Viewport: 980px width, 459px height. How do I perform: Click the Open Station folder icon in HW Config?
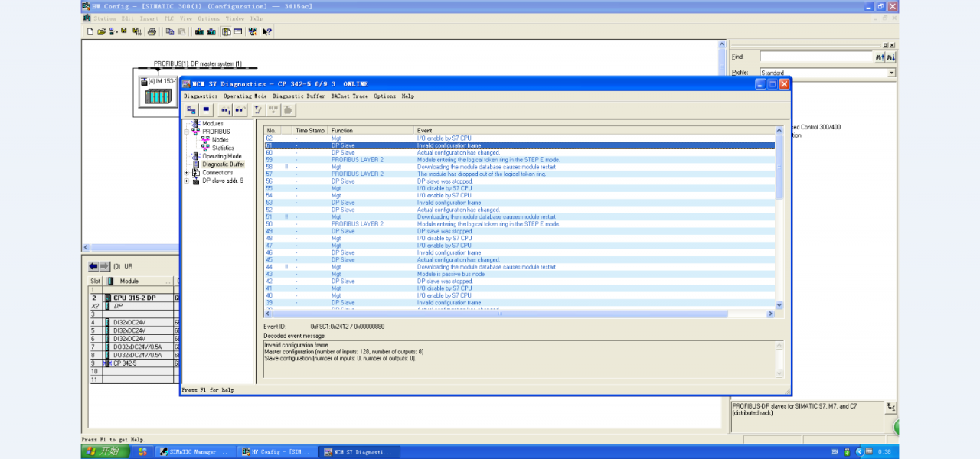coord(101,31)
